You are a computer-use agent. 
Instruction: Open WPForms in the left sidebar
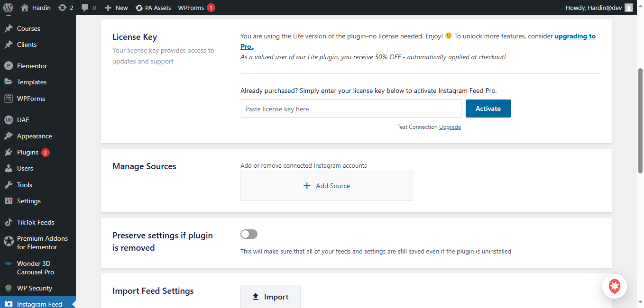click(38, 99)
